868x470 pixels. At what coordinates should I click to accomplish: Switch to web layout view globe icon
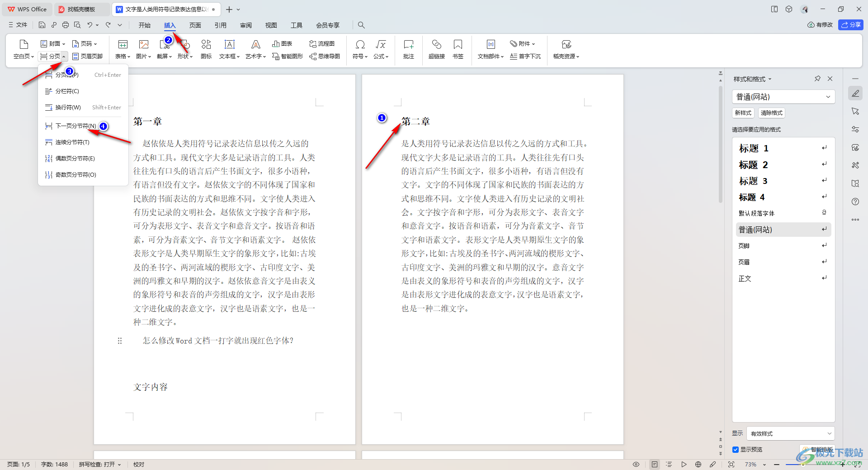coord(698,464)
